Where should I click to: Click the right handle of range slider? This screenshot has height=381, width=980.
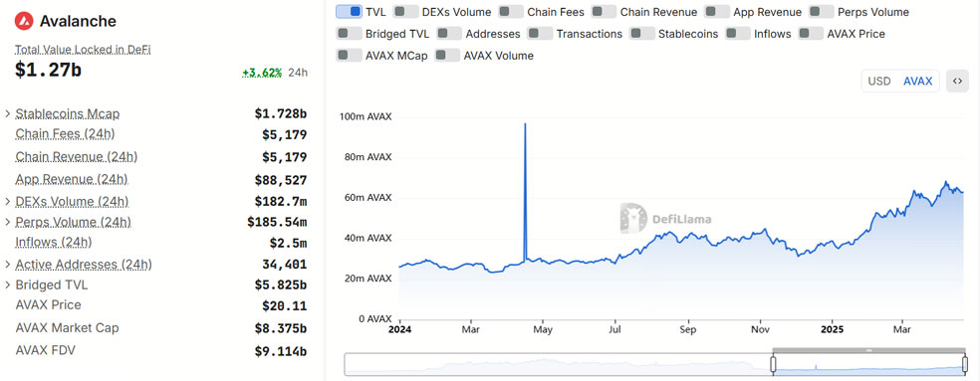[966, 364]
